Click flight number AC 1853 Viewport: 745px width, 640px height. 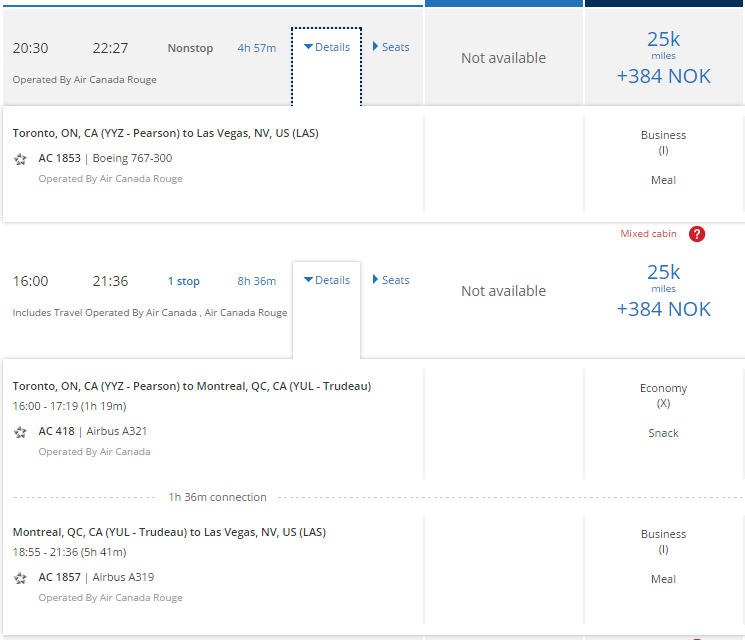tap(59, 158)
